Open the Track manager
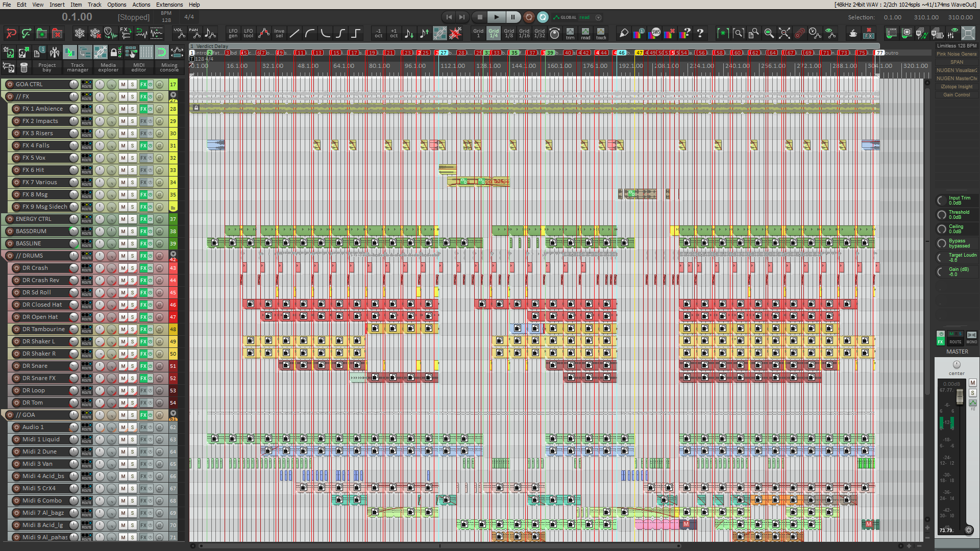This screenshot has width=980, height=551. 78,67
